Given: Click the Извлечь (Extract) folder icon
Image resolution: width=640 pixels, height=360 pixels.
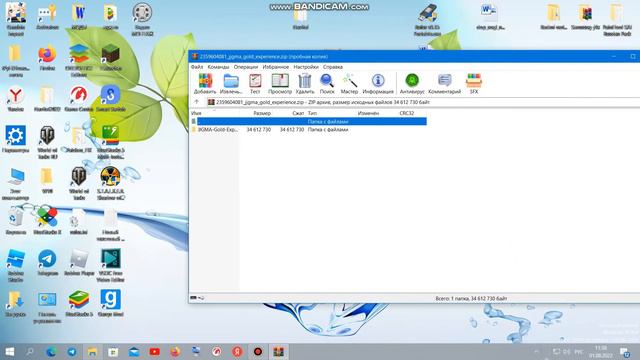Looking at the screenshot, I should coord(231,84).
